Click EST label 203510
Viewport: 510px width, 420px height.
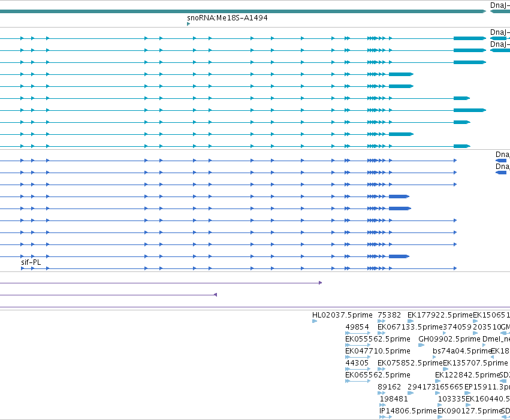pyautogui.click(x=487, y=327)
